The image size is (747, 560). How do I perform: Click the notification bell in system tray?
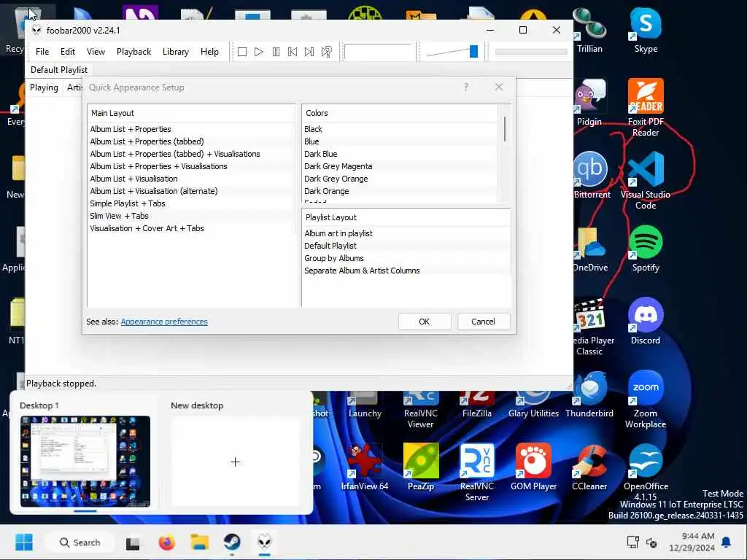click(x=727, y=542)
